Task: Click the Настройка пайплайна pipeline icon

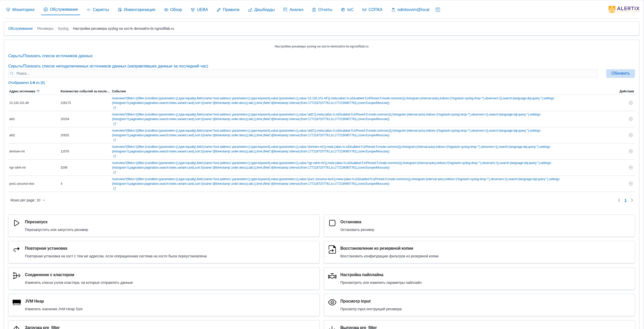Action: (x=332, y=276)
